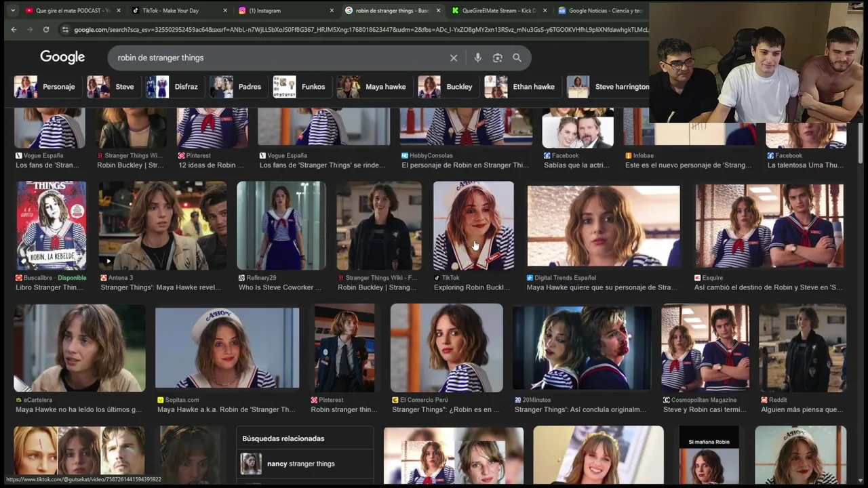868x488 pixels.
Task: Click the browser address bar URL
Action: point(359,30)
